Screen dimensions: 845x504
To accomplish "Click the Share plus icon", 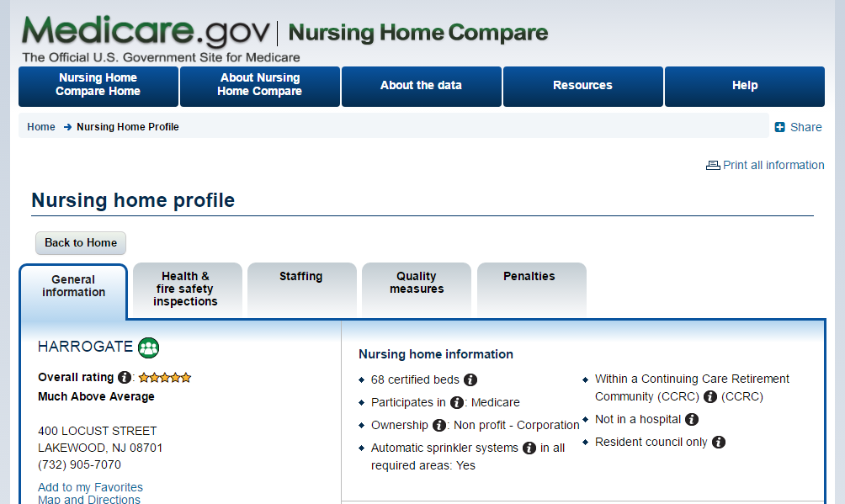I will 780,127.
